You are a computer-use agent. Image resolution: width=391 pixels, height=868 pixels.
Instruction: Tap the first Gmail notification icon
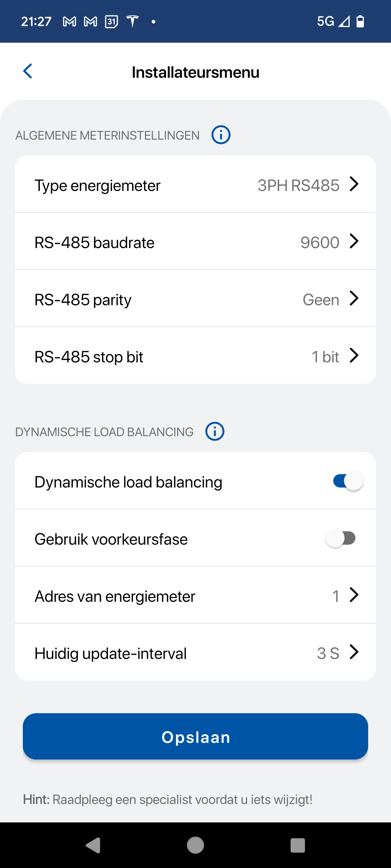click(70, 22)
